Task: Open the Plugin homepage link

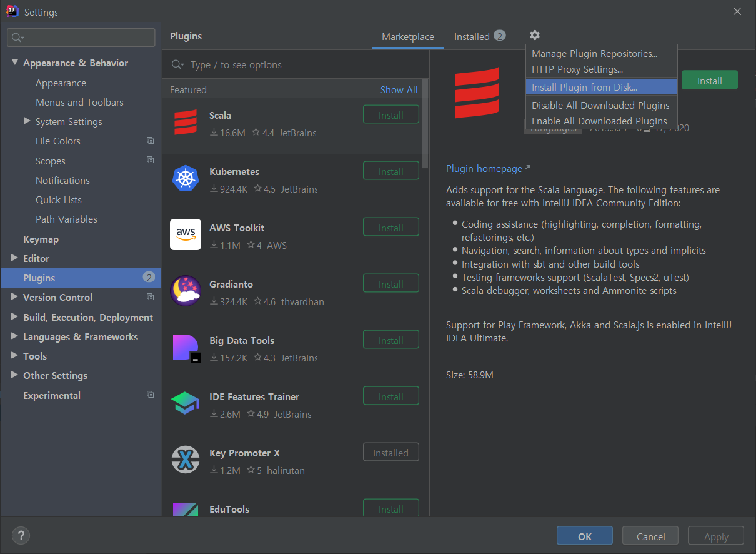Action: [x=488, y=169]
